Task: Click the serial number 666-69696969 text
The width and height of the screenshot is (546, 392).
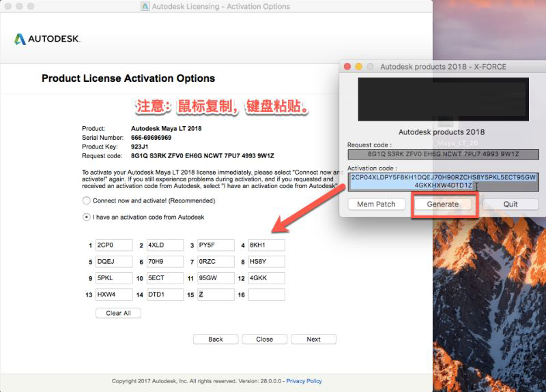Action: [151, 138]
